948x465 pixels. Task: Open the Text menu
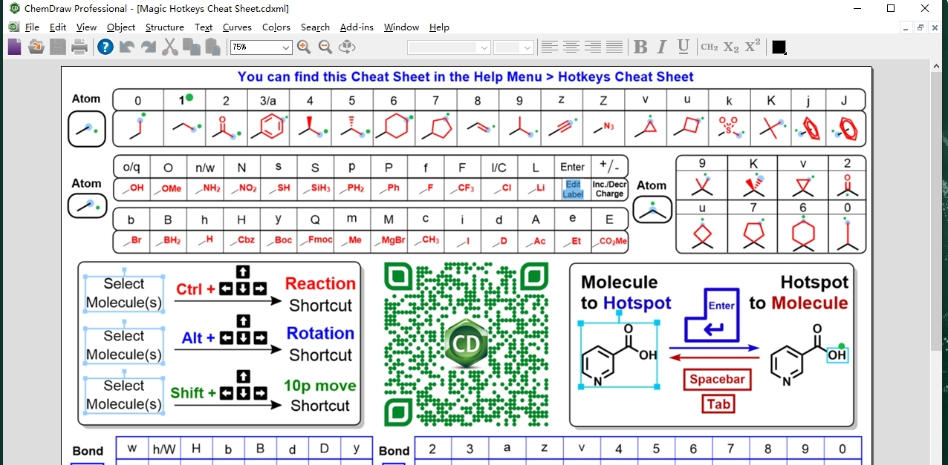(204, 27)
